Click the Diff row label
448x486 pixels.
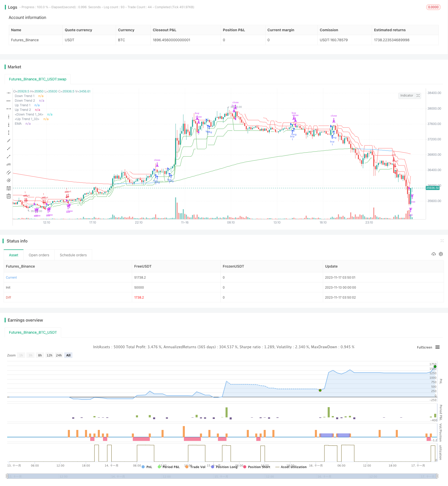(x=8, y=298)
